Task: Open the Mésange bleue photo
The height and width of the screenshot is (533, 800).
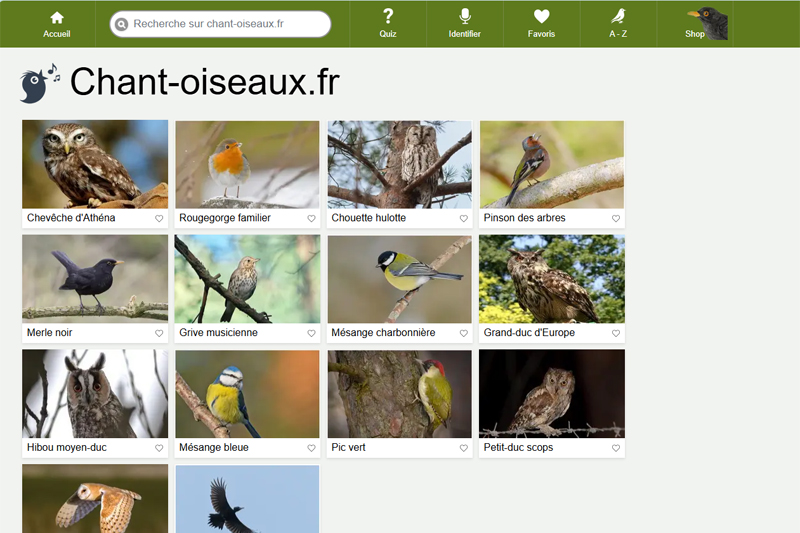Action: pyautogui.click(x=247, y=394)
